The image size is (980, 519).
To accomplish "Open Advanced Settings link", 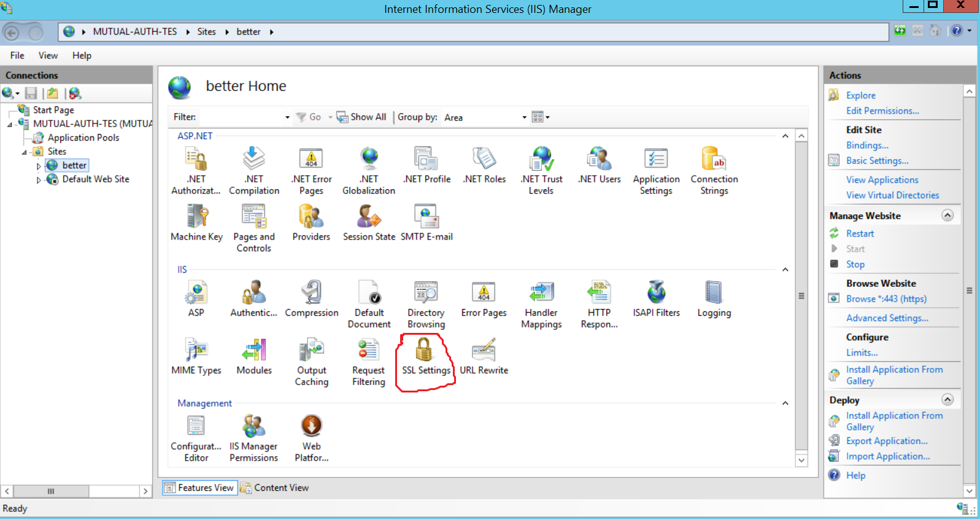I will [887, 318].
